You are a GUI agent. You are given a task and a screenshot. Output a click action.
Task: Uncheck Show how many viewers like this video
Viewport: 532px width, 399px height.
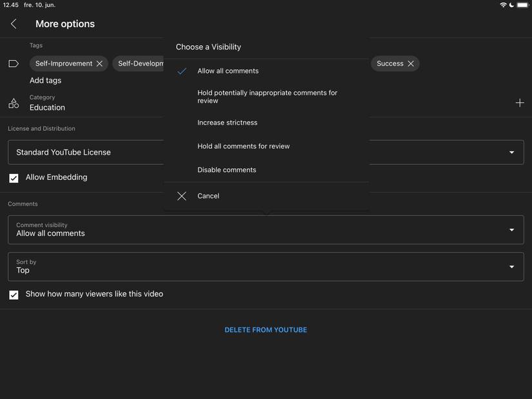pyautogui.click(x=14, y=294)
